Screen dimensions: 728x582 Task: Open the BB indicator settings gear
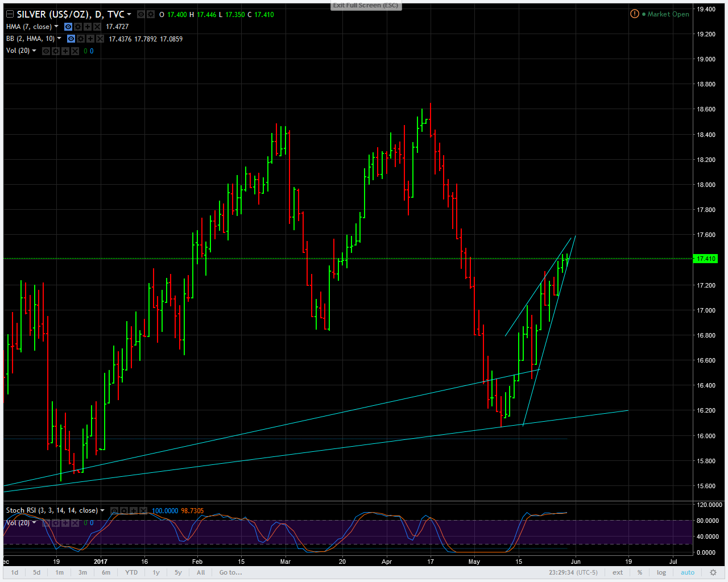point(81,39)
